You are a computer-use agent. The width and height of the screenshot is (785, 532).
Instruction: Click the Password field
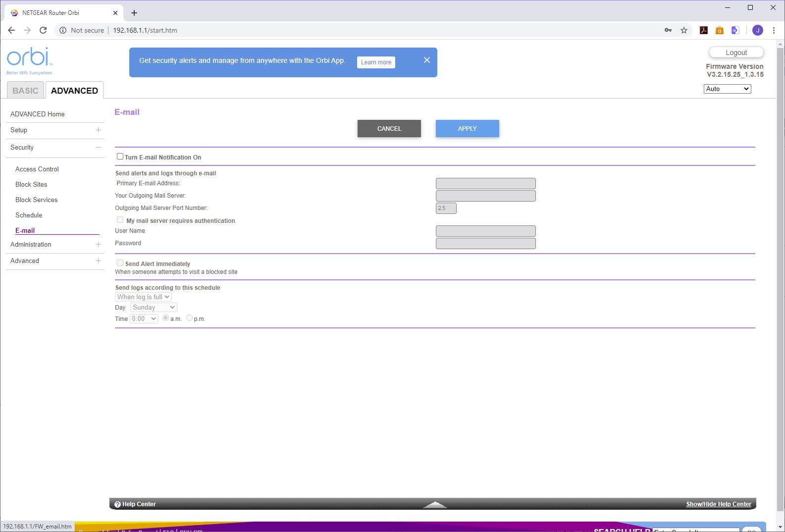486,243
